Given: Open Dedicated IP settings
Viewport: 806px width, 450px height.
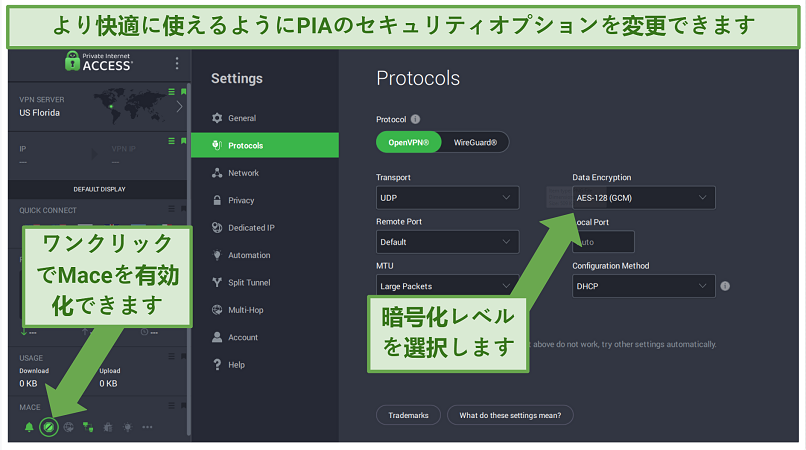Looking at the screenshot, I should (265, 227).
